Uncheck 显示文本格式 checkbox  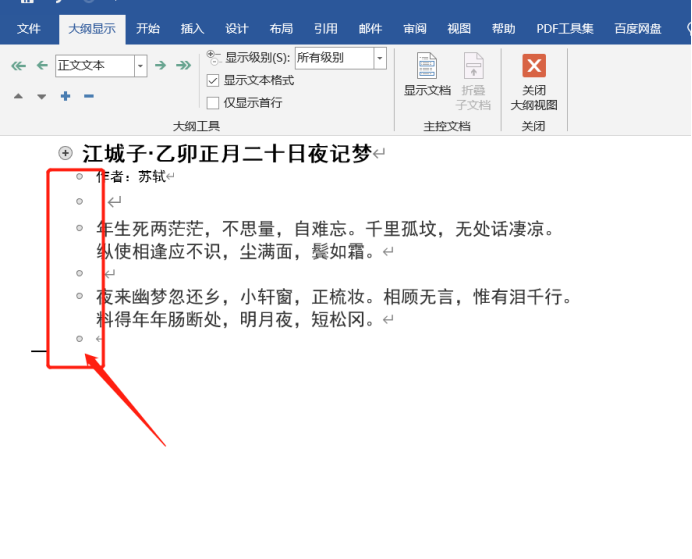(x=213, y=80)
